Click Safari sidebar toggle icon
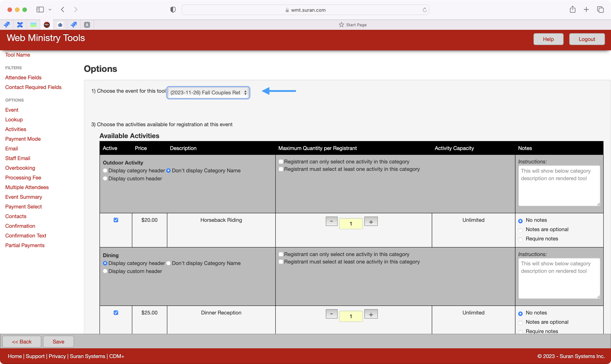611x364 pixels. point(40,10)
